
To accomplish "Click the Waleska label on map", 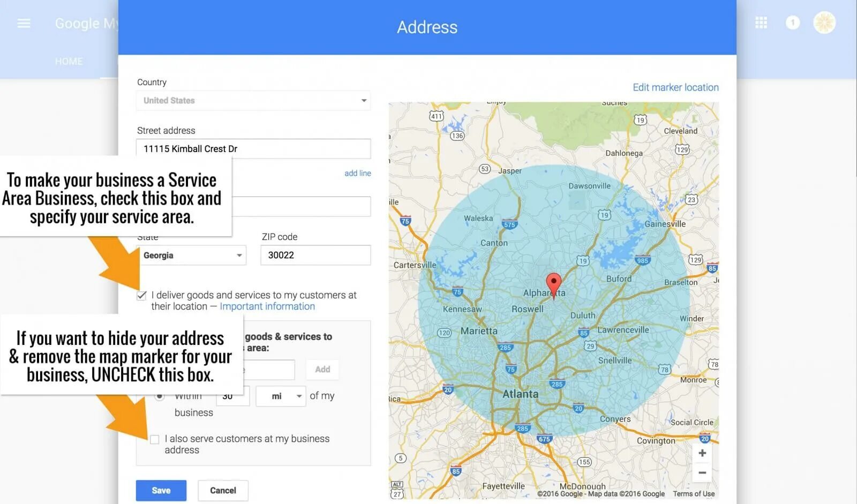I will click(478, 219).
